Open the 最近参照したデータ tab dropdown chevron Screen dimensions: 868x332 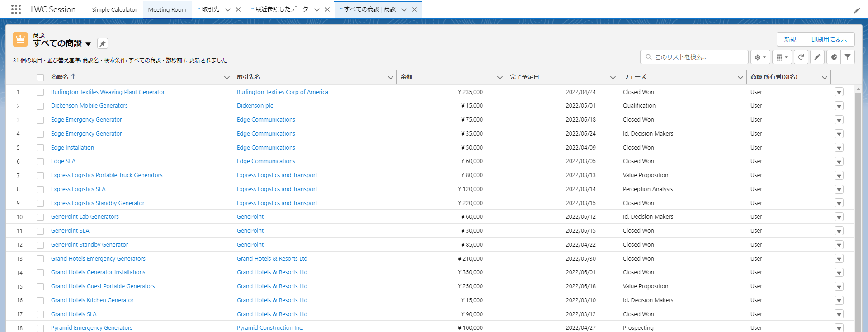[317, 9]
